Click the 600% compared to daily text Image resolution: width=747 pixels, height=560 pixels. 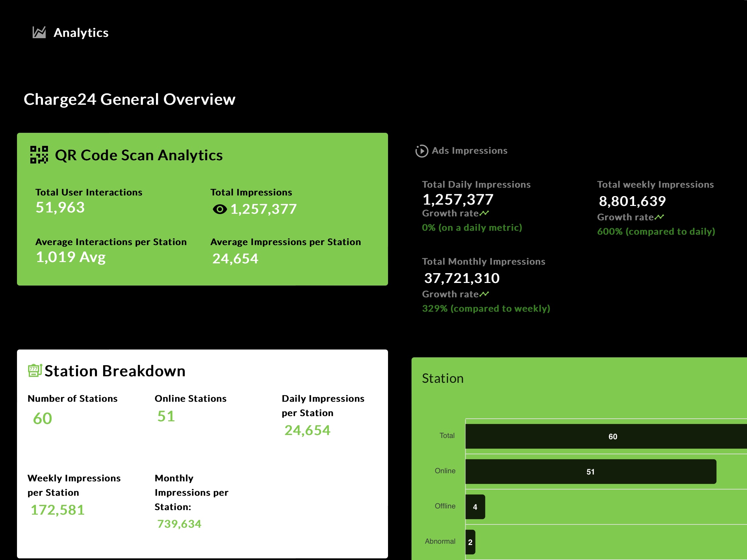pos(656,231)
